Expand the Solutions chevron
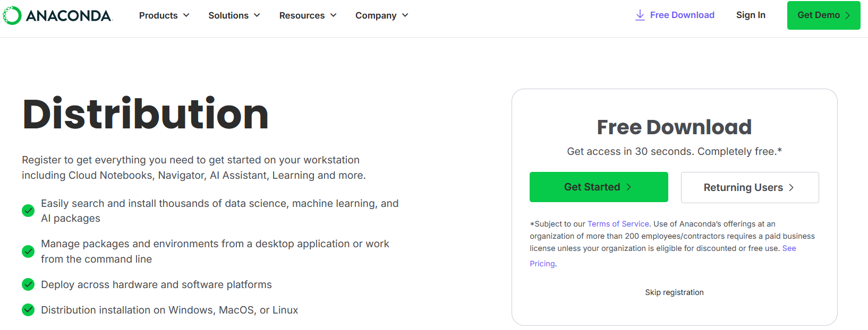 [257, 15]
